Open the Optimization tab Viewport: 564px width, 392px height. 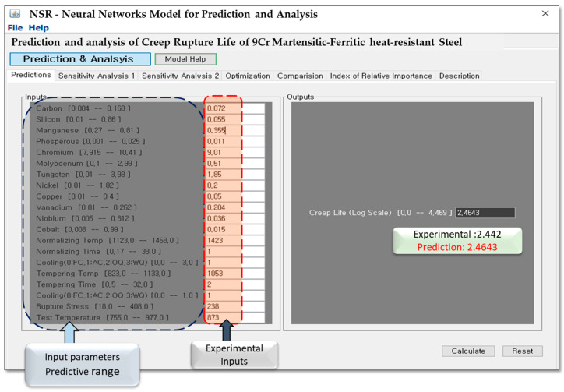tap(248, 76)
